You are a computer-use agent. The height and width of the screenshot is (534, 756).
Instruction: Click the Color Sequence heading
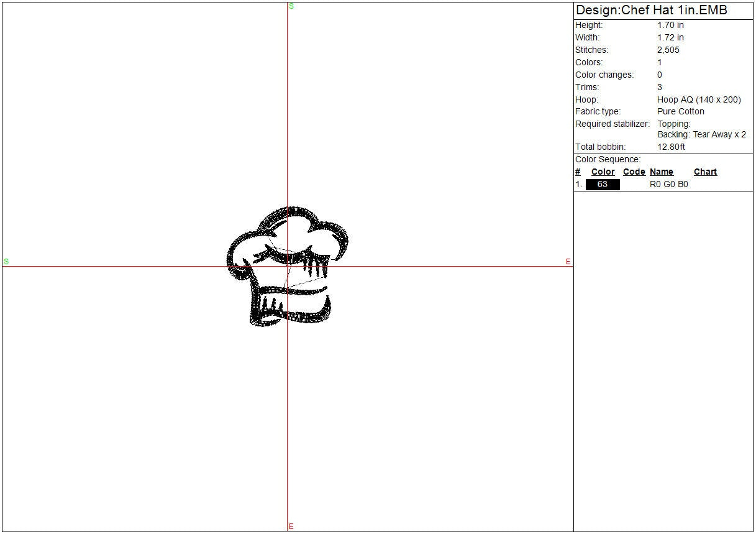608,160
